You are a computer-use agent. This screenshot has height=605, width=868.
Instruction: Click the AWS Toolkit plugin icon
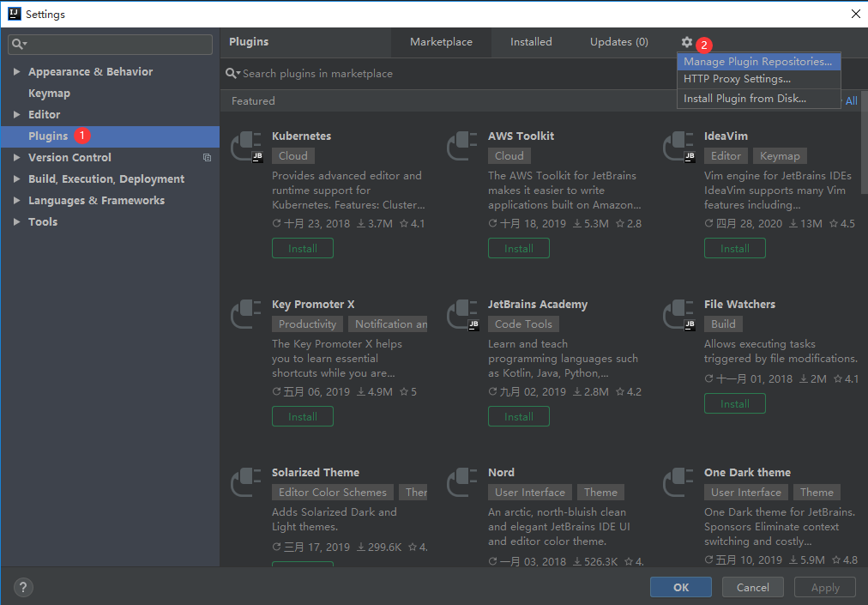462,146
